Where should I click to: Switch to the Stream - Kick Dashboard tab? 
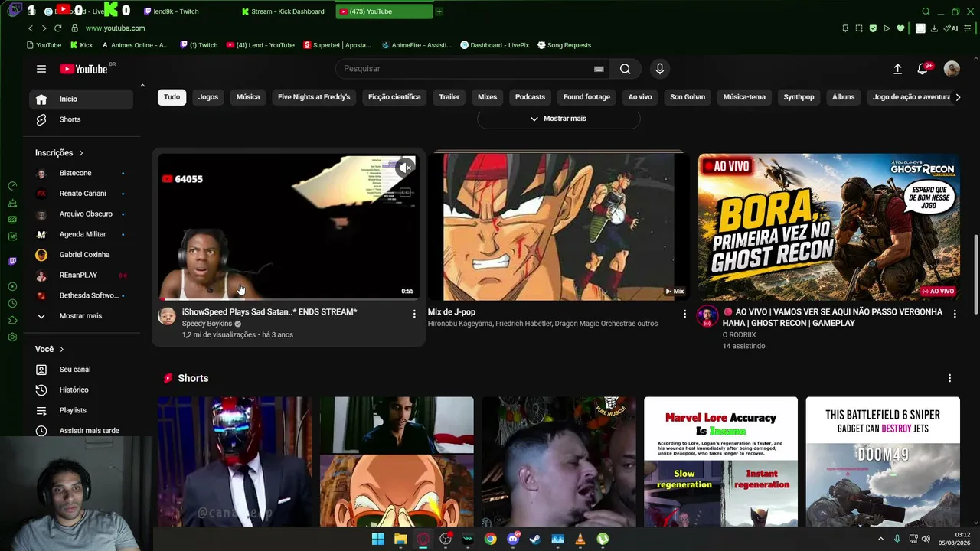283,11
